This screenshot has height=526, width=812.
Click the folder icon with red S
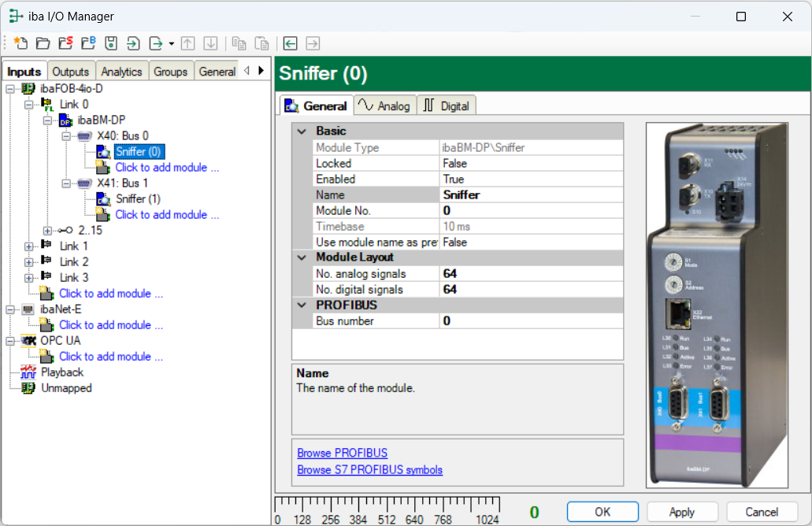point(66,43)
